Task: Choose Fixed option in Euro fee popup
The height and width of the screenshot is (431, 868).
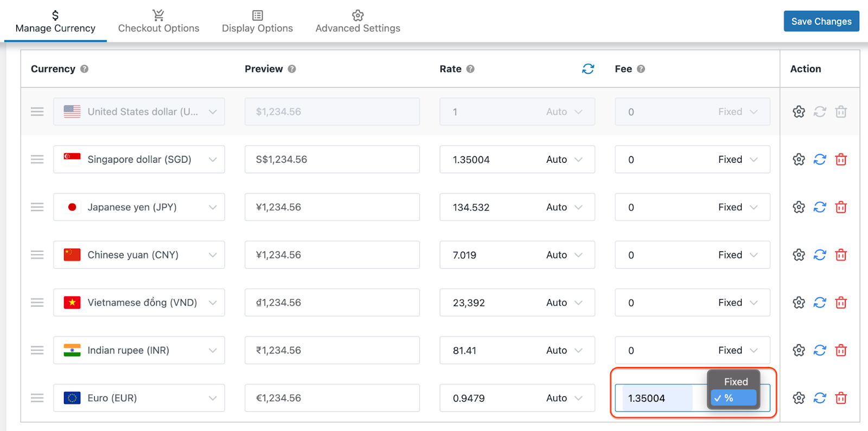Action: (x=735, y=382)
